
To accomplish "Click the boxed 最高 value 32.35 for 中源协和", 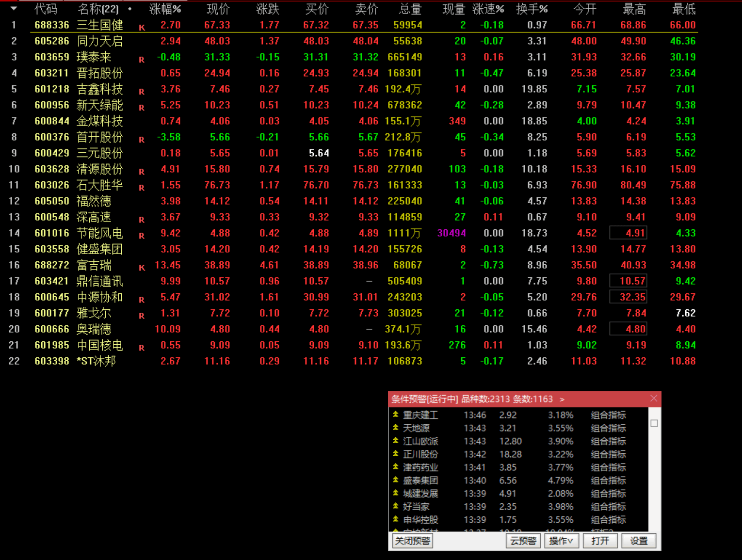I will pos(628,297).
